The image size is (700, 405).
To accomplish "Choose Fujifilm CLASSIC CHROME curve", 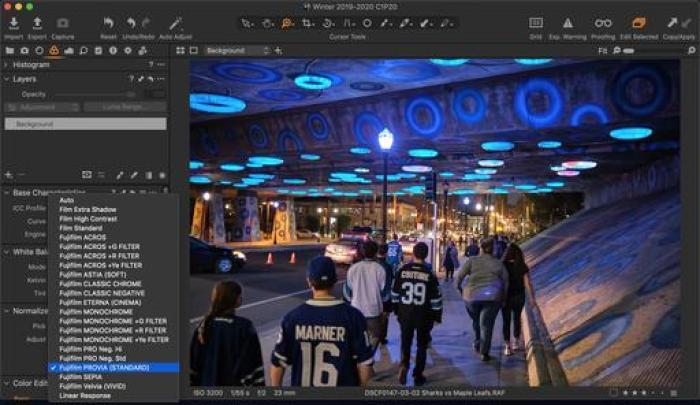I will [x=113, y=284].
